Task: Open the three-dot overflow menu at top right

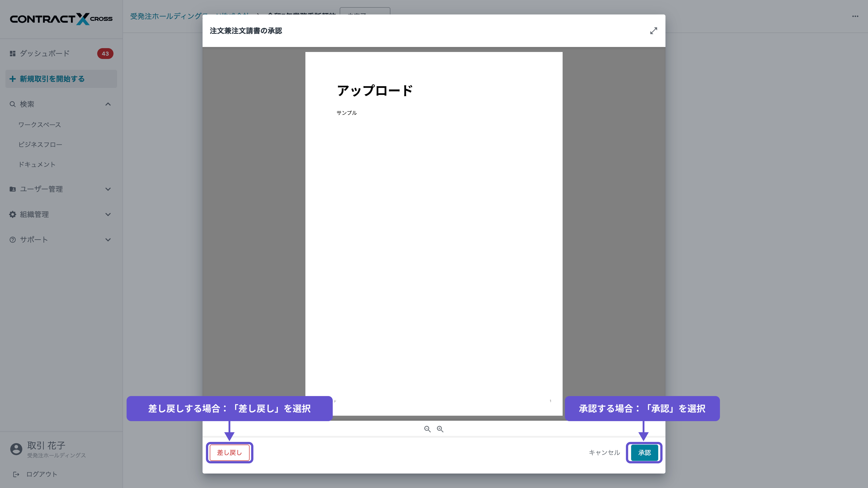Action: [855, 16]
